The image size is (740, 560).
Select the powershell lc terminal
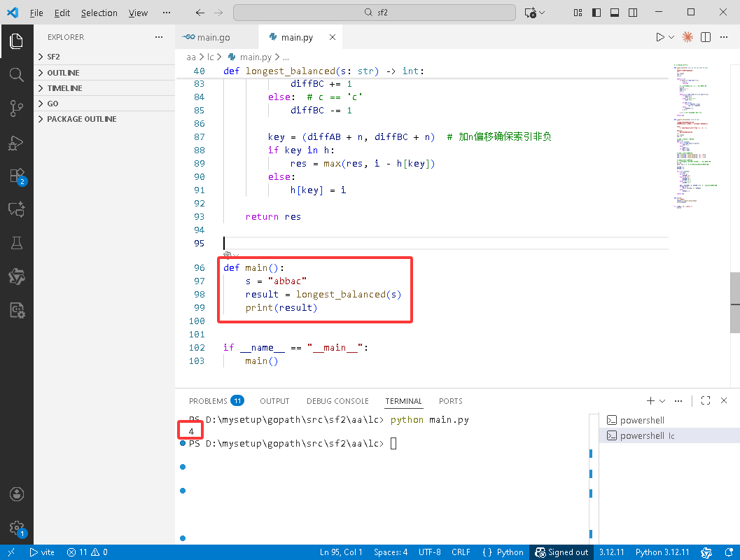click(x=670, y=435)
